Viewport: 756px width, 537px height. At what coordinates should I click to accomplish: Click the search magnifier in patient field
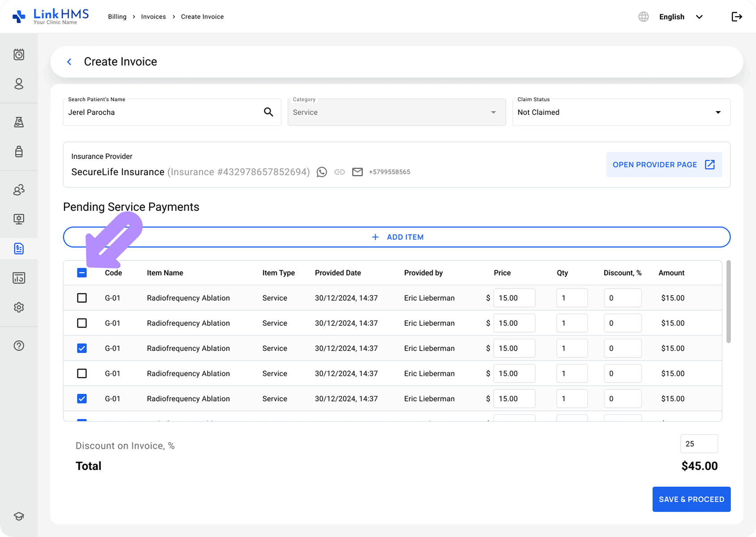(268, 112)
